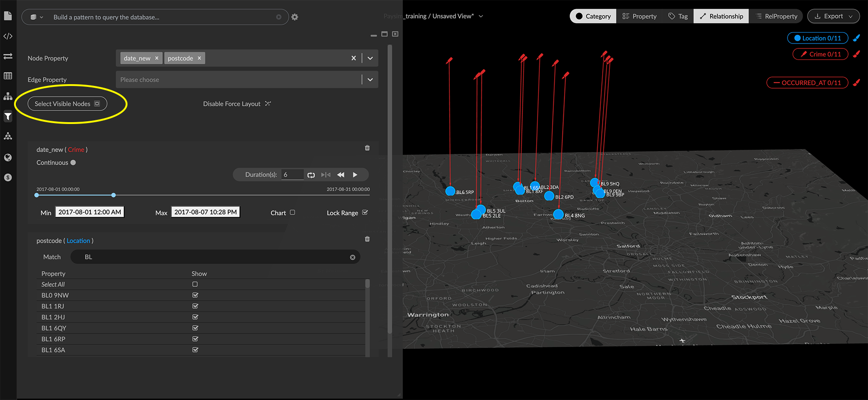Switch to the Property tab
868x400 pixels.
pos(639,16)
